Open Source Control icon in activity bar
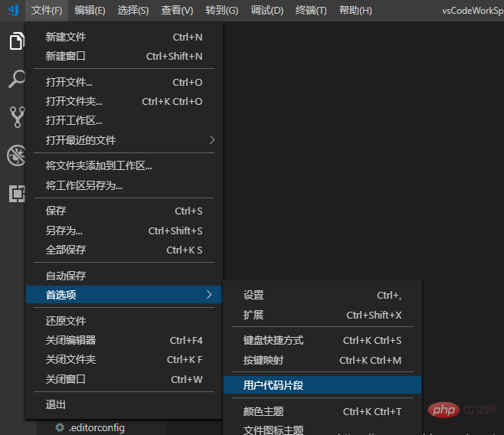Screen dimensions: 504x435 tap(17, 117)
